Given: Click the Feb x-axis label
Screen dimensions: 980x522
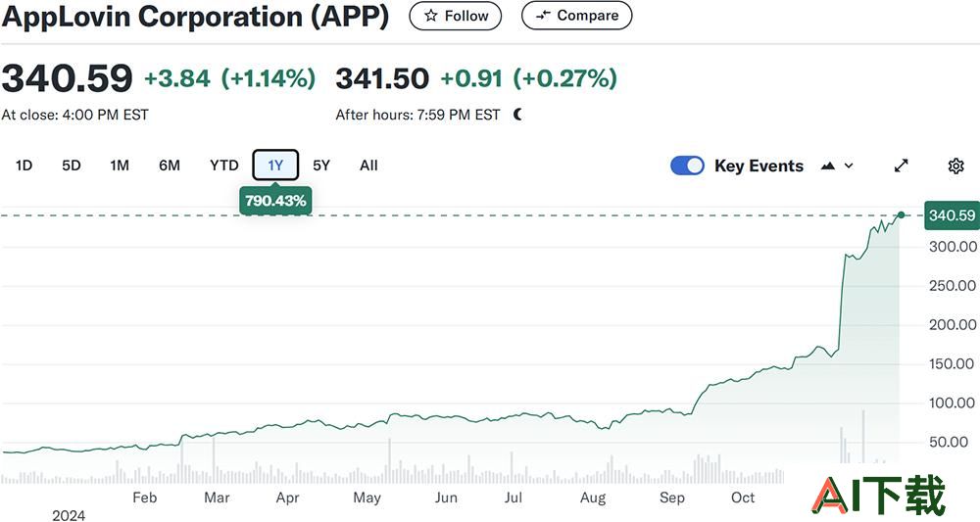Looking at the screenshot, I should [144, 498].
